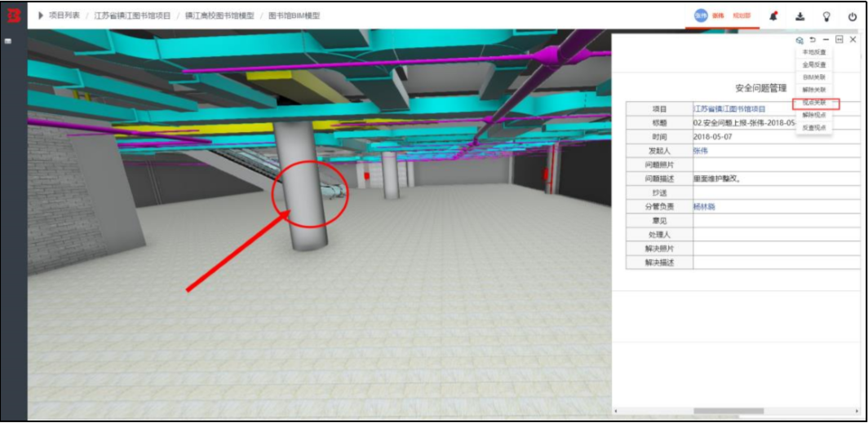Click the lightbulb tips icon
The width and height of the screenshot is (868, 423).
coord(826,16)
